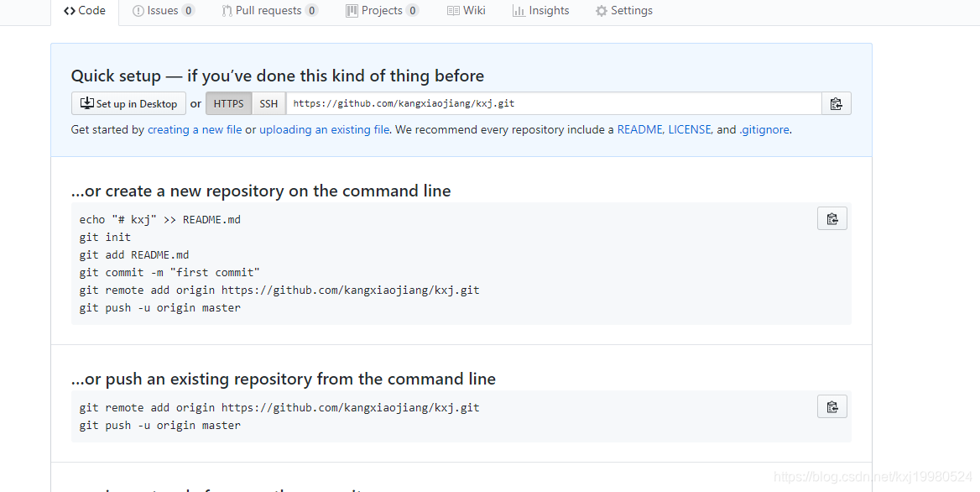
Task: View the Insights tab
Action: pos(540,11)
